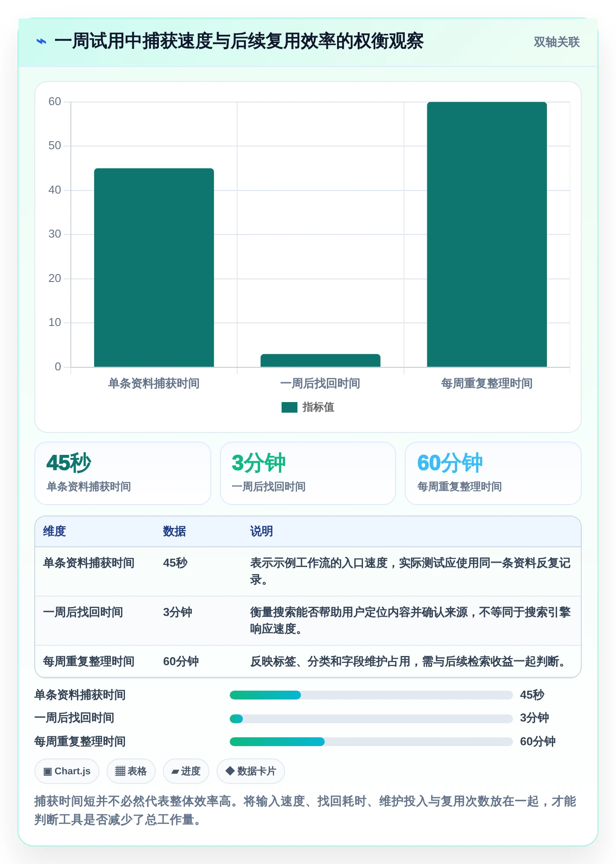Click the grid icon in the 表格 chip
Image resolution: width=616 pixels, height=864 pixels.
(x=120, y=771)
